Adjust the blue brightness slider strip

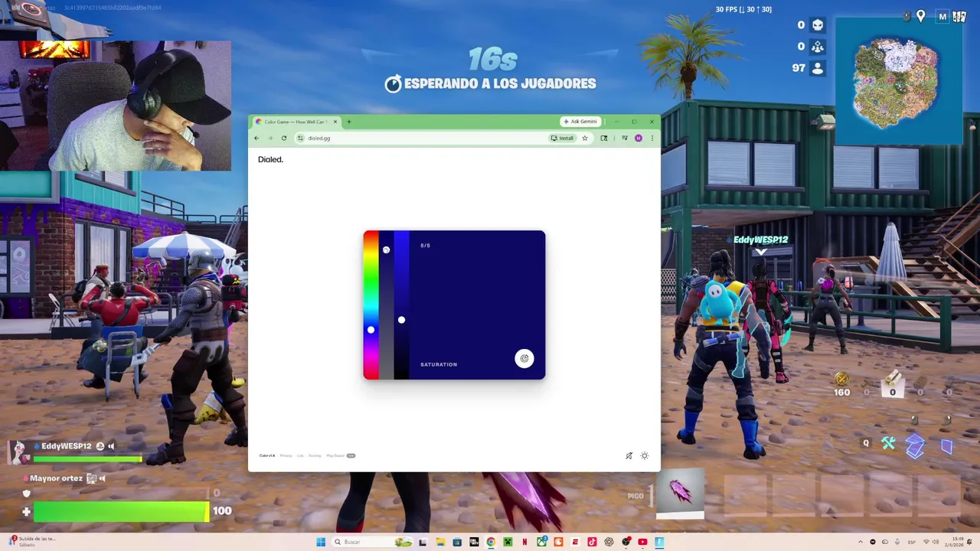401,305
